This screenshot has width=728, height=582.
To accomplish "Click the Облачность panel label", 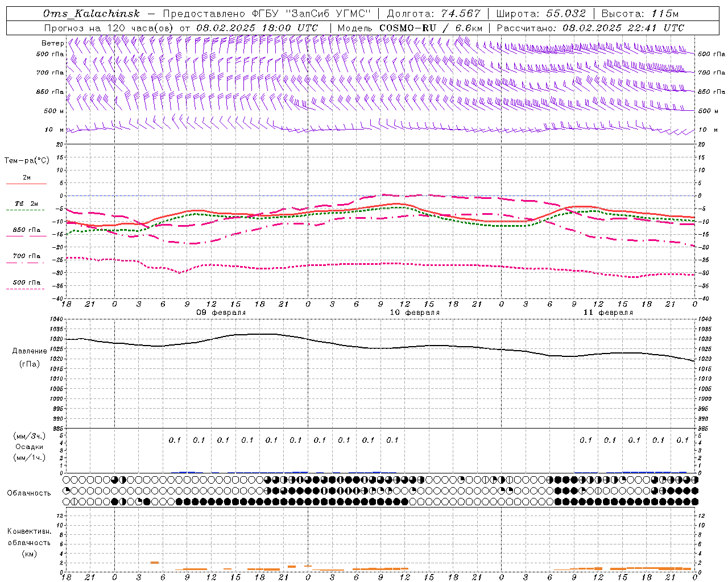I will tap(29, 493).
